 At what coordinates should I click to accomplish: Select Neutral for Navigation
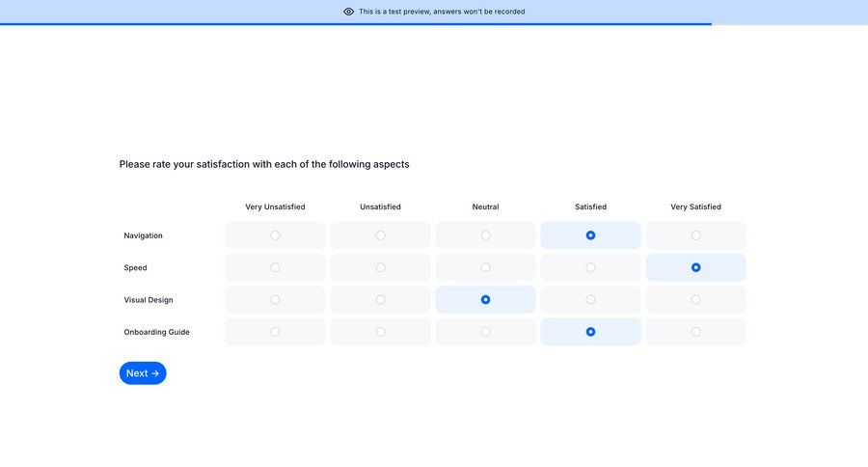(485, 235)
